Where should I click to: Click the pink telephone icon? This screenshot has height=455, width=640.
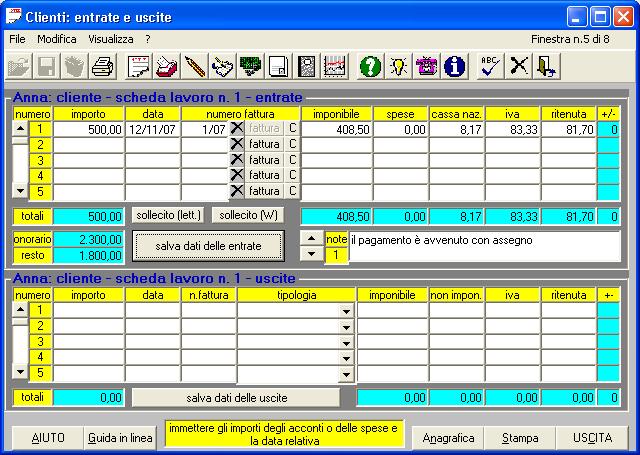click(427, 67)
